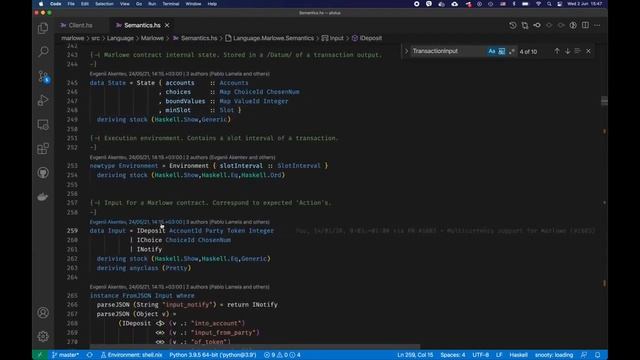Switch to the Client.hs tab

tap(80, 25)
